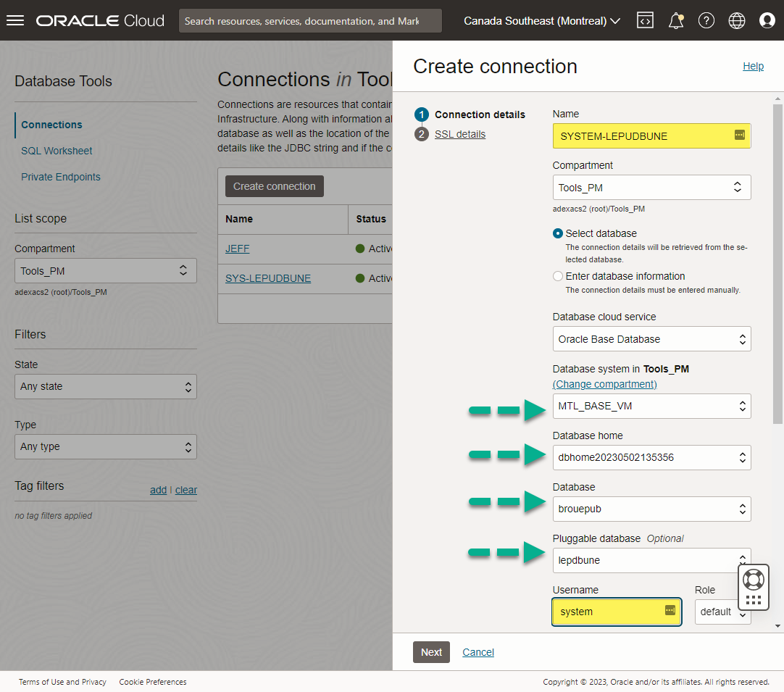
Task: Cancel the Create connection dialog
Action: 478,652
